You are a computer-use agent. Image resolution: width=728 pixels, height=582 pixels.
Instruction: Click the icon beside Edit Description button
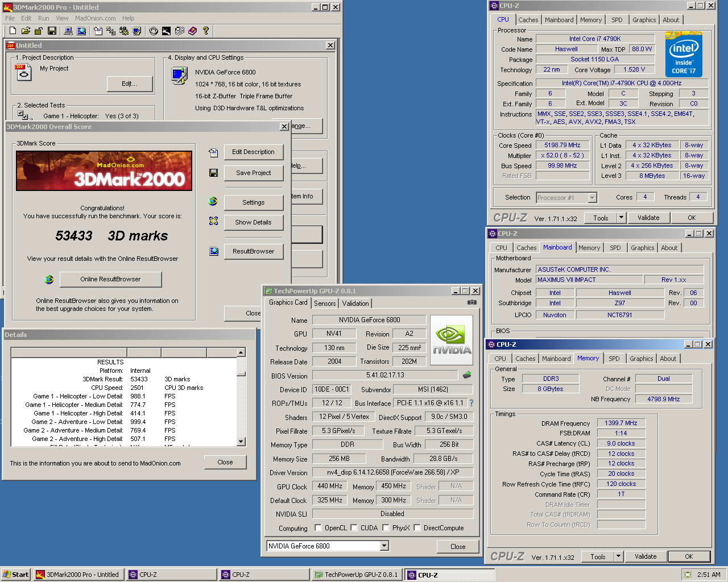213,152
